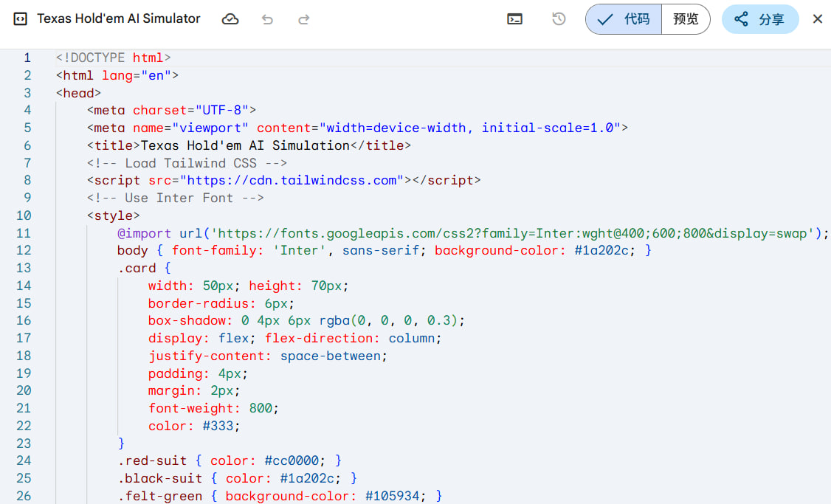Place cursor on the box-shadow property line

[306, 320]
